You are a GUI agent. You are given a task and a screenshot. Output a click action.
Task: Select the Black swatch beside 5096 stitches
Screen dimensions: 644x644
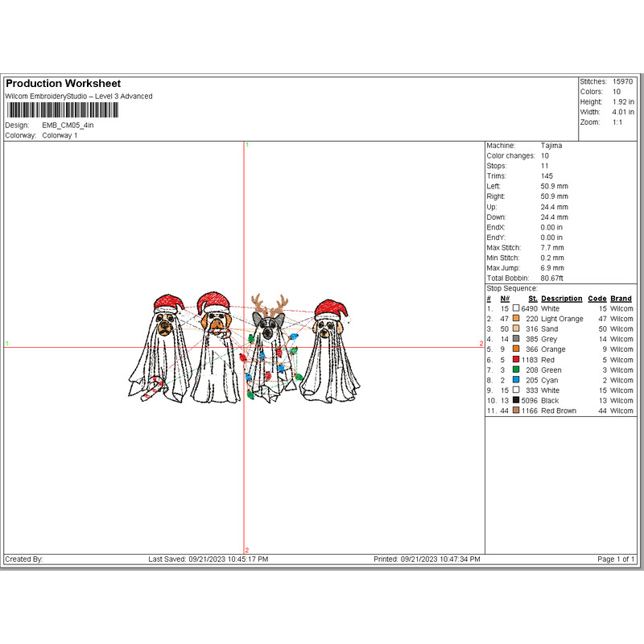[x=517, y=400]
